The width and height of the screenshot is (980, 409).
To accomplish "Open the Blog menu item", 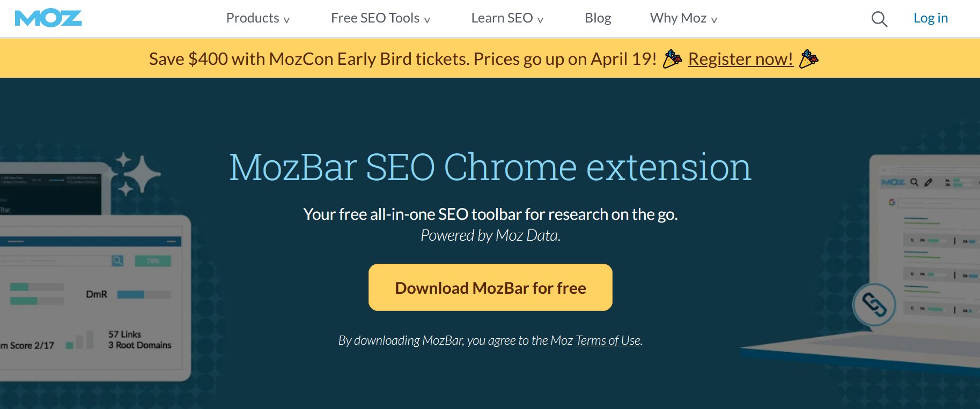I will tap(598, 18).
